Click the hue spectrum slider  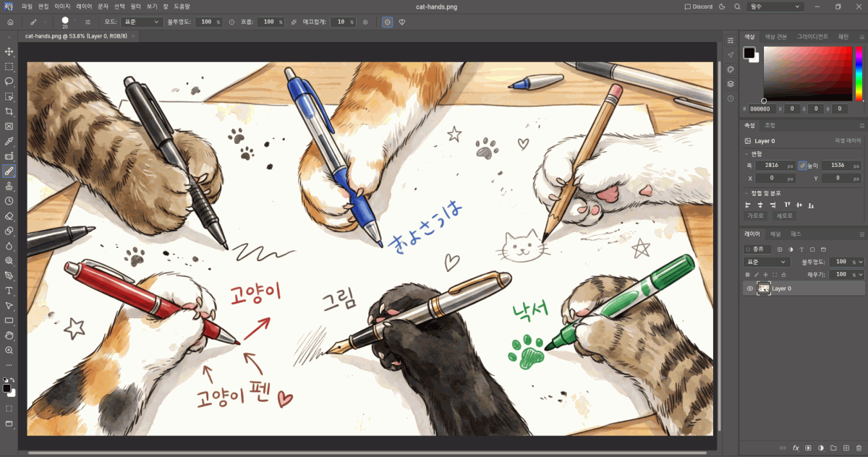click(x=859, y=74)
